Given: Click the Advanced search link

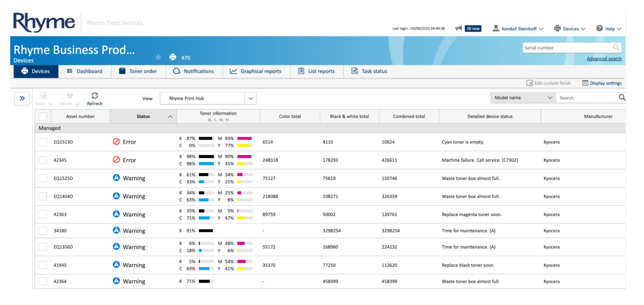Looking at the screenshot, I should tap(604, 59).
